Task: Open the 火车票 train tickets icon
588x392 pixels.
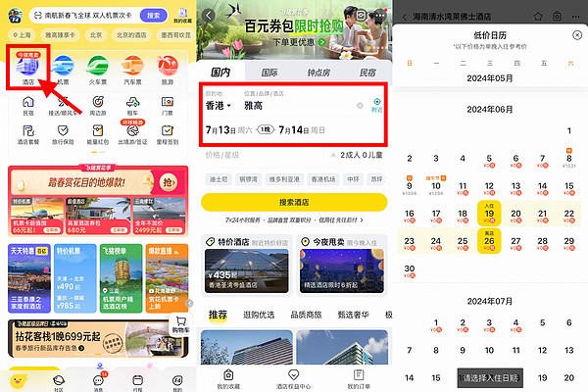Action: 97,70
